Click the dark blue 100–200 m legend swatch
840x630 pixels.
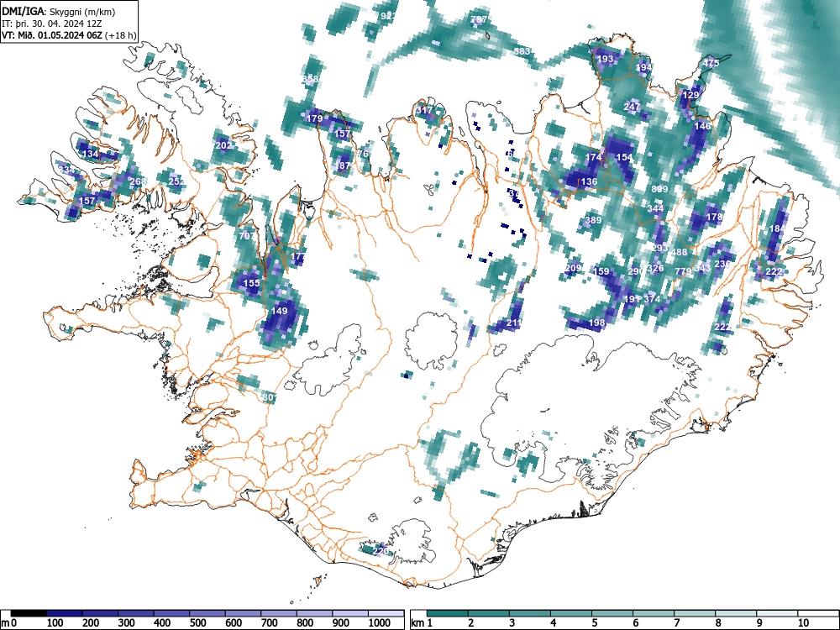65,613
